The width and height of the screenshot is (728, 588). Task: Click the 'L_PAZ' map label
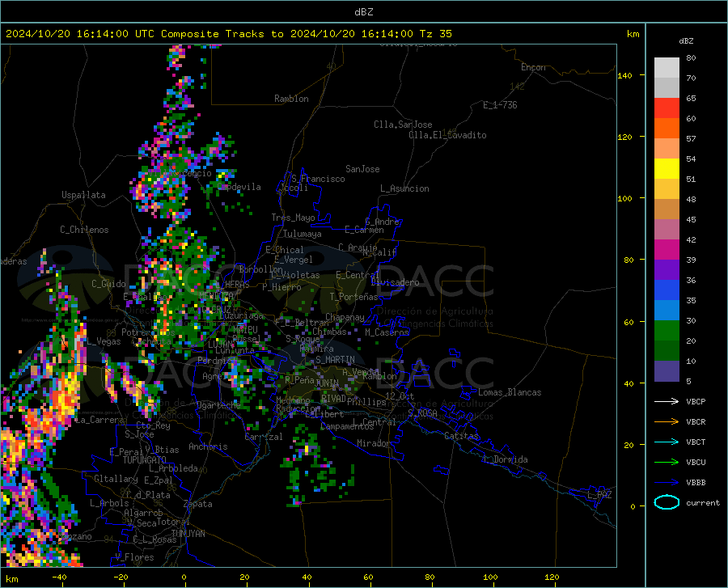(x=599, y=495)
